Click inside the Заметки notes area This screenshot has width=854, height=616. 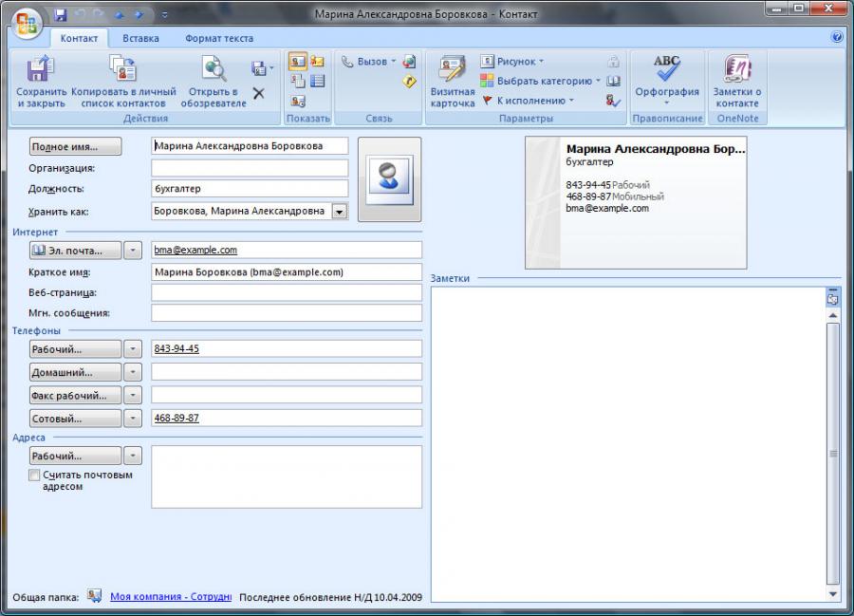(x=628, y=444)
